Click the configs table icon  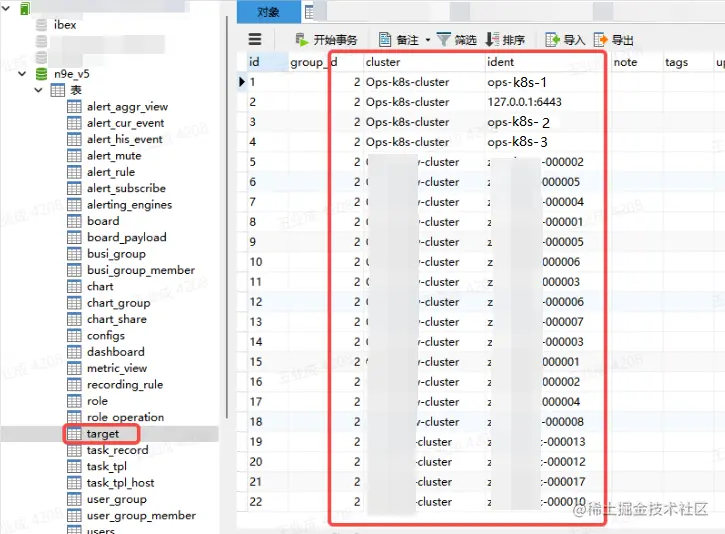point(74,336)
